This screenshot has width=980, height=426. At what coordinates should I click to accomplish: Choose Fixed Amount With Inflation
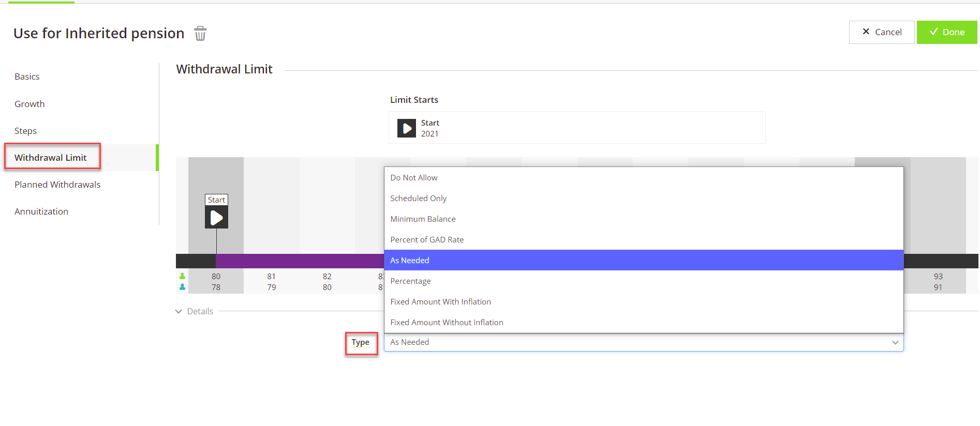pyautogui.click(x=440, y=301)
